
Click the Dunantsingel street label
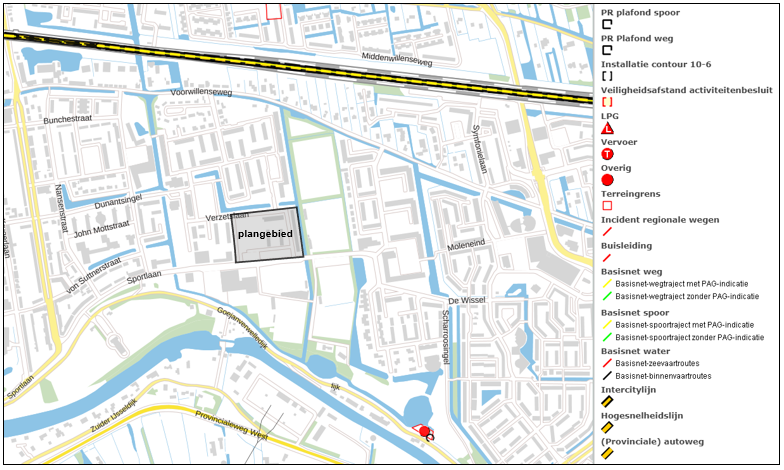click(x=118, y=202)
